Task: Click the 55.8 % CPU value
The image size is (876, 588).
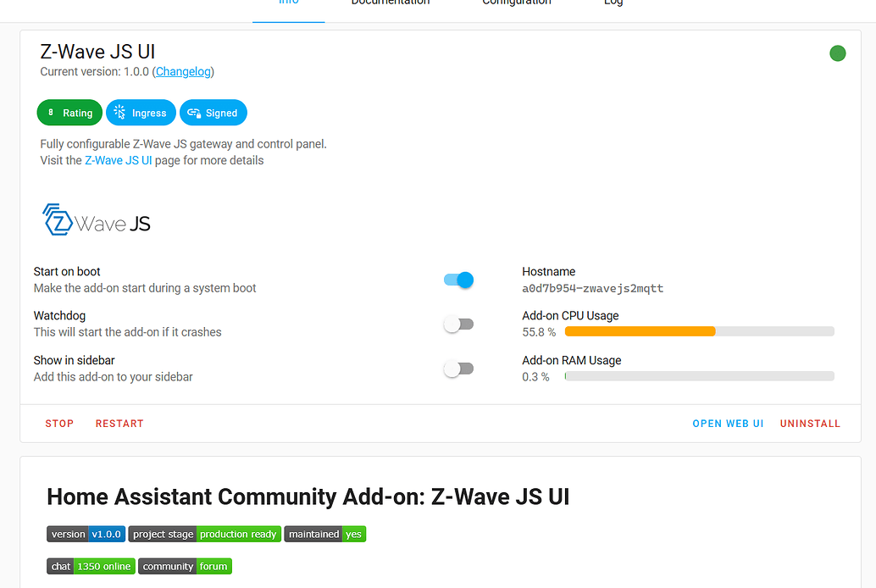Action: (539, 332)
